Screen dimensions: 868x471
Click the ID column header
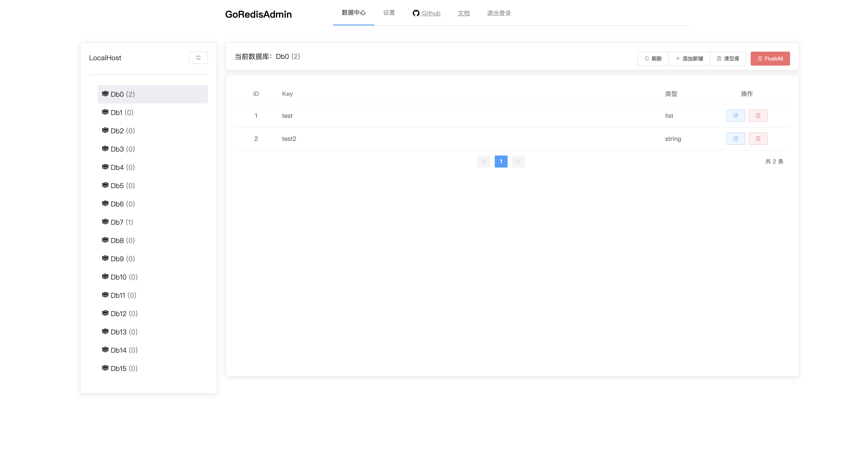[x=256, y=94]
